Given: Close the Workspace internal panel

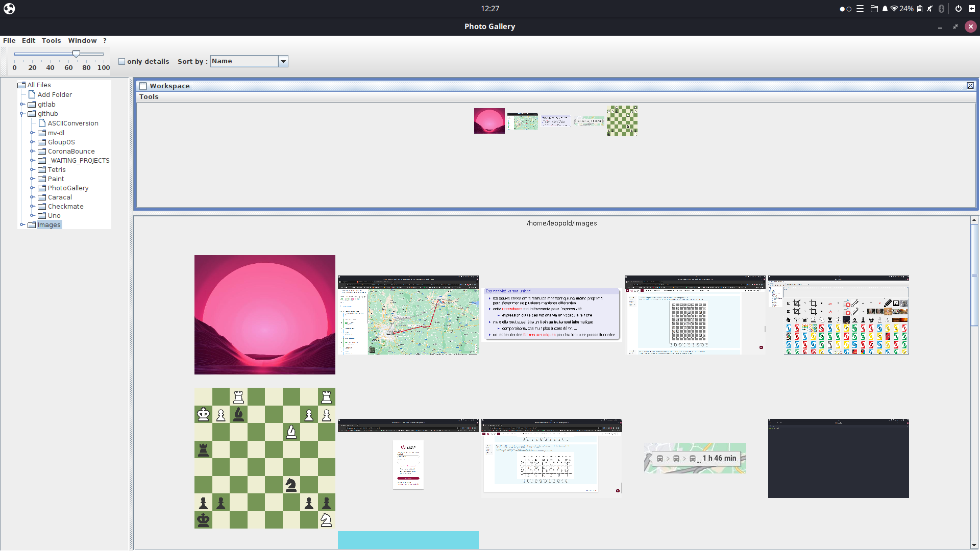Looking at the screenshot, I should click(970, 86).
